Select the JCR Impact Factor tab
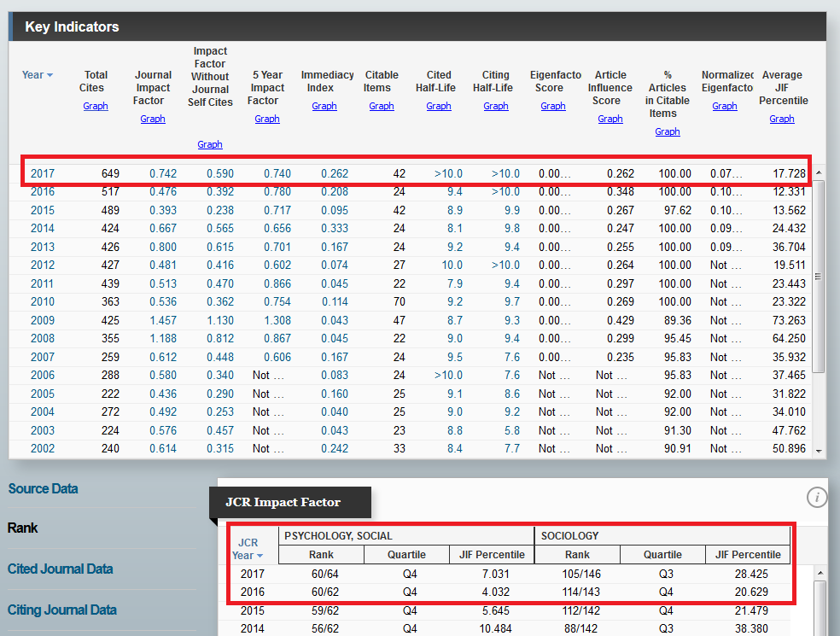Screen dimensions: 840x636 point(290,502)
